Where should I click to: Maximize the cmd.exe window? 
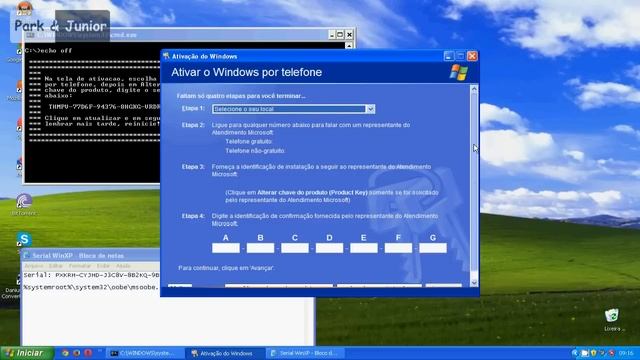coord(340,35)
